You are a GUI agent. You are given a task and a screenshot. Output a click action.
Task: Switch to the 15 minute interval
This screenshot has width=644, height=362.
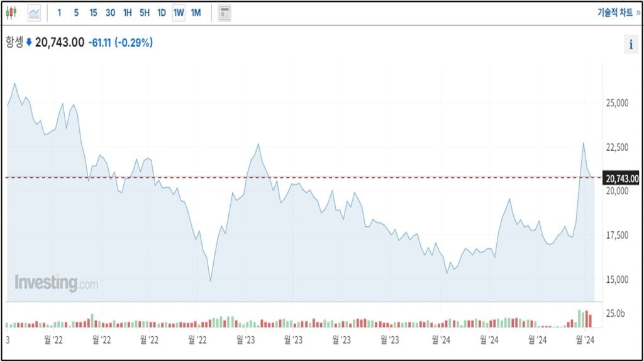pyautogui.click(x=93, y=13)
